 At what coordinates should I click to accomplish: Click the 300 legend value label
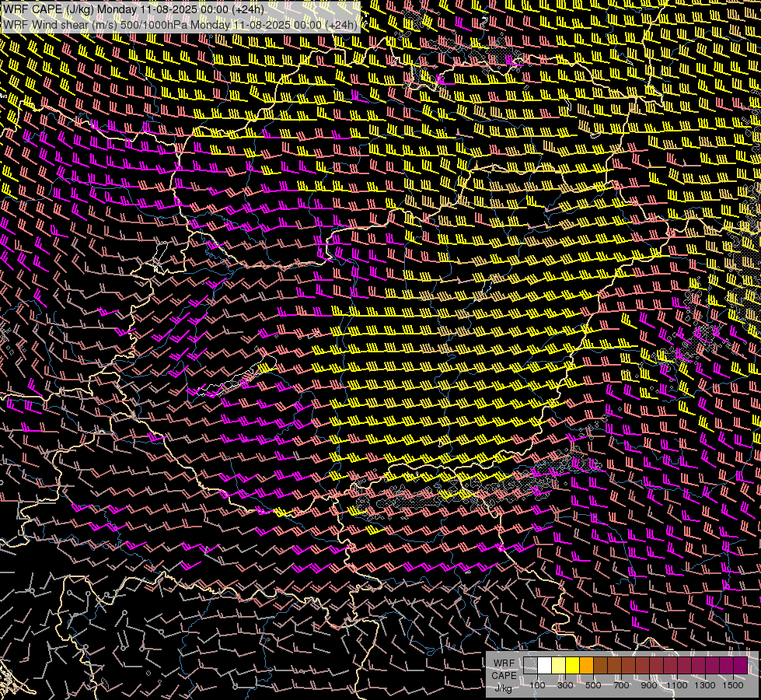tap(565, 685)
